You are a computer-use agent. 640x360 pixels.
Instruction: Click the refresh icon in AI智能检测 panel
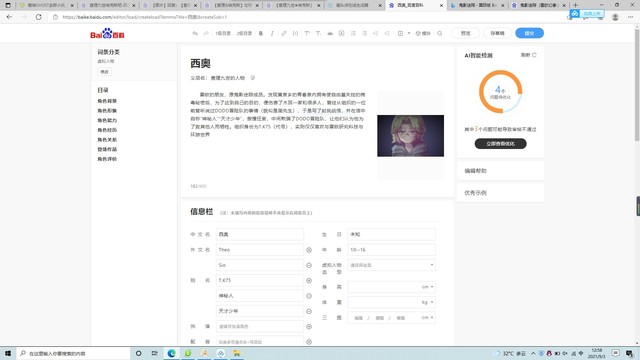(534, 55)
